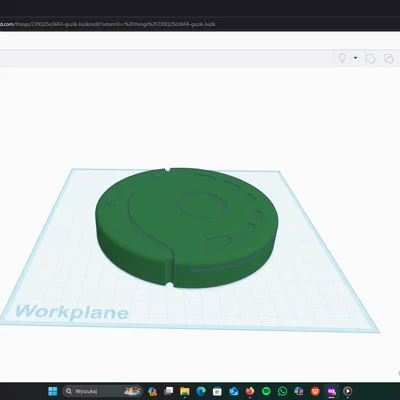Open File Explorer from the taskbar
400x400 pixels.
point(185,391)
